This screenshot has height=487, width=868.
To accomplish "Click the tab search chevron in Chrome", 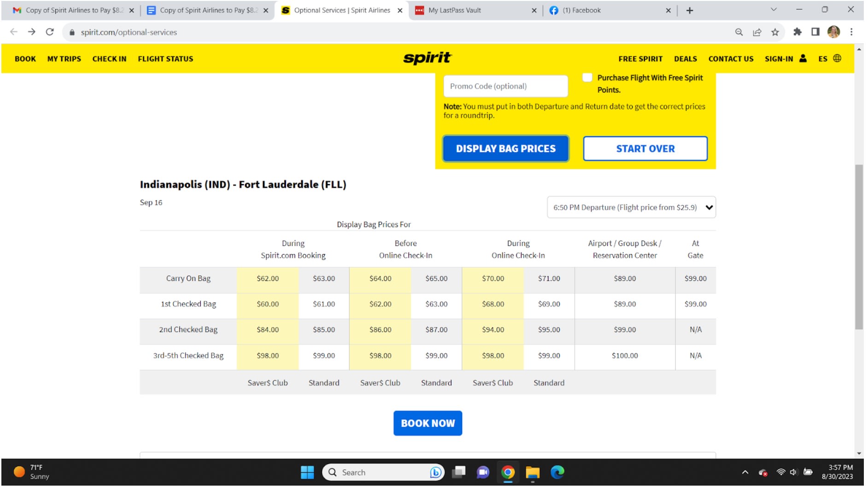I will [x=774, y=10].
